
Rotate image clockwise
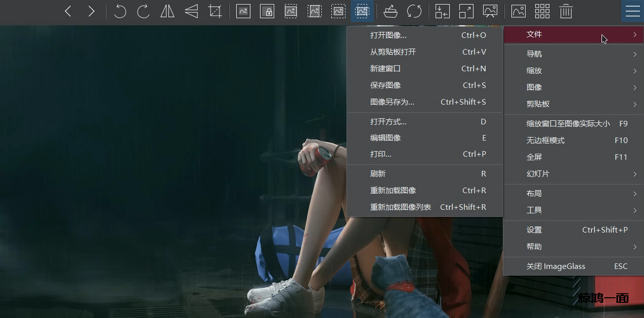tap(143, 11)
